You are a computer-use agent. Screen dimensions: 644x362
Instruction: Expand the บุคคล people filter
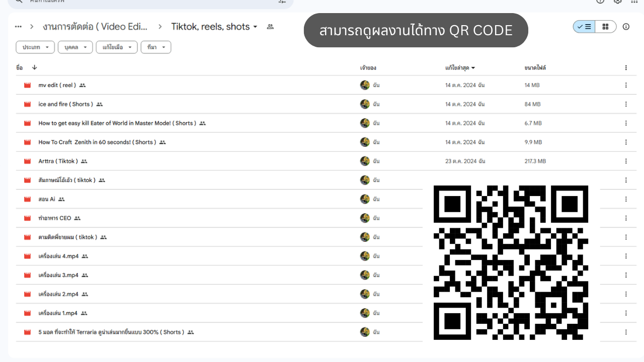[x=75, y=47]
